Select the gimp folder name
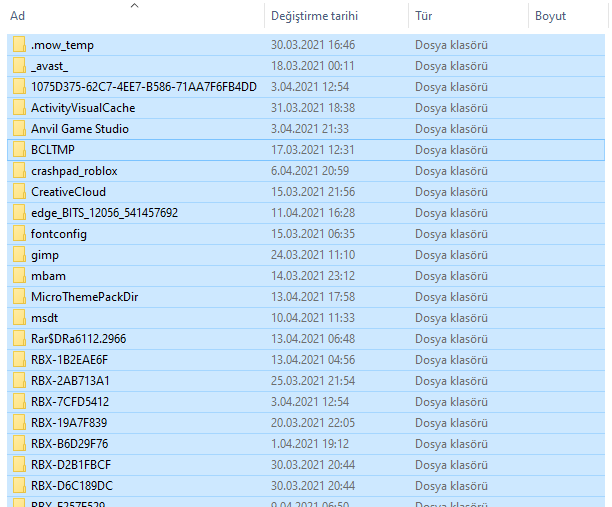The image size is (612, 507). 45,256
